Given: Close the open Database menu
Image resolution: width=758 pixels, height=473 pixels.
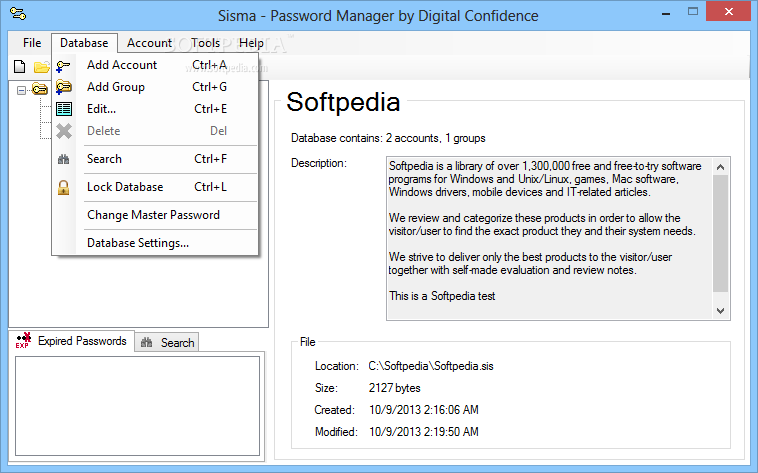Looking at the screenshot, I should tap(84, 43).
